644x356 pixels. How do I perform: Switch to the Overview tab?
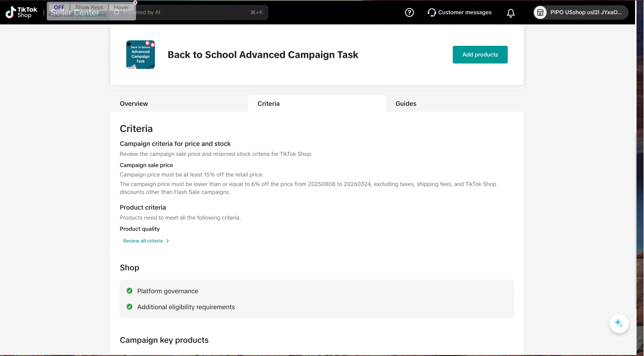(134, 104)
